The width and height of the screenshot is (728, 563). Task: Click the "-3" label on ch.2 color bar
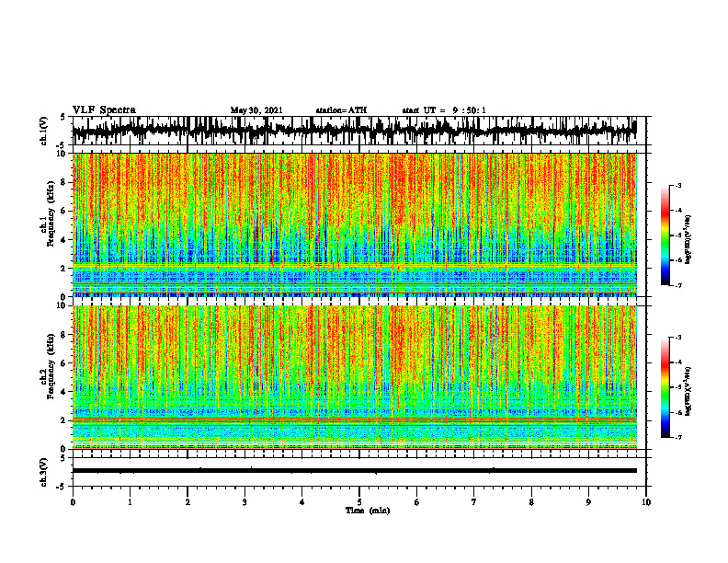tap(678, 338)
